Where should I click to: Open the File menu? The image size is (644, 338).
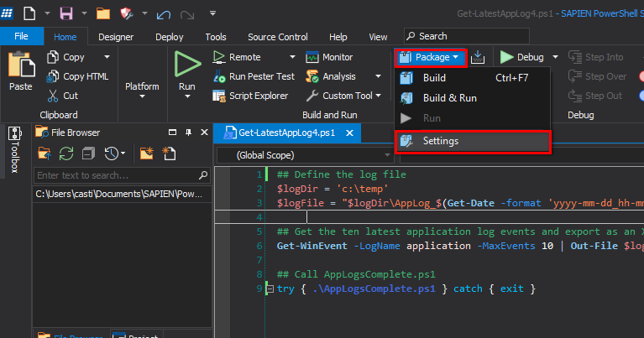pos(21,36)
